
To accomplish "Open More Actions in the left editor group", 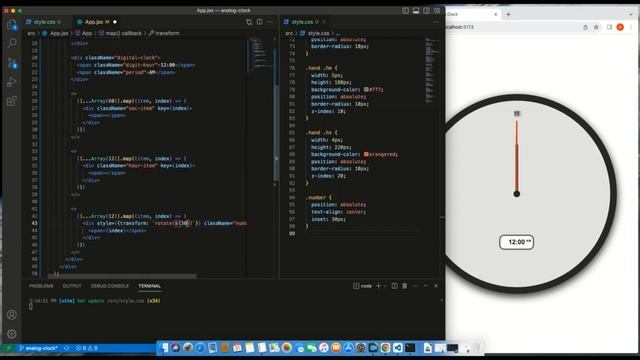I will [x=270, y=22].
